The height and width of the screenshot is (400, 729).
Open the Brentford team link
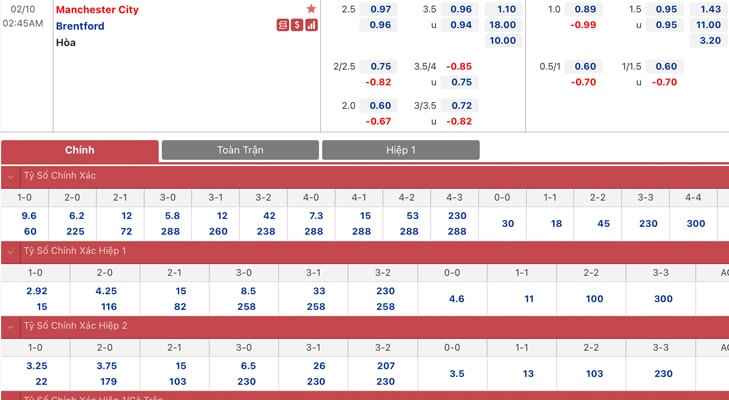click(x=80, y=26)
